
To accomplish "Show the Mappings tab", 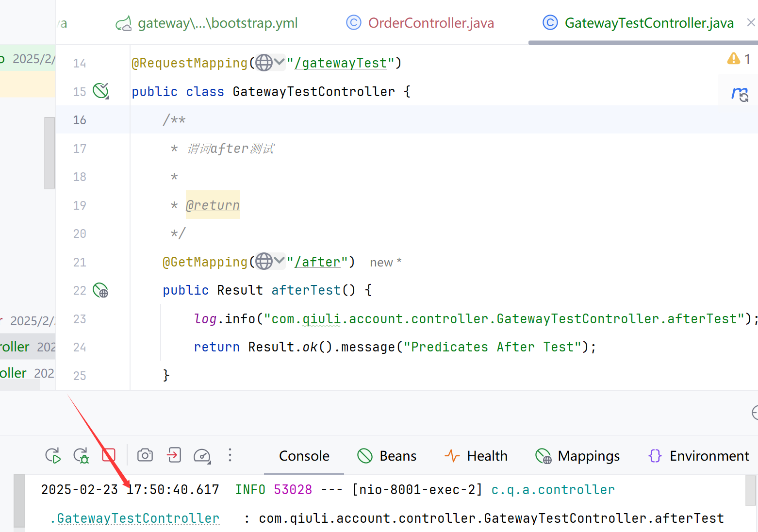I will 577,456.
